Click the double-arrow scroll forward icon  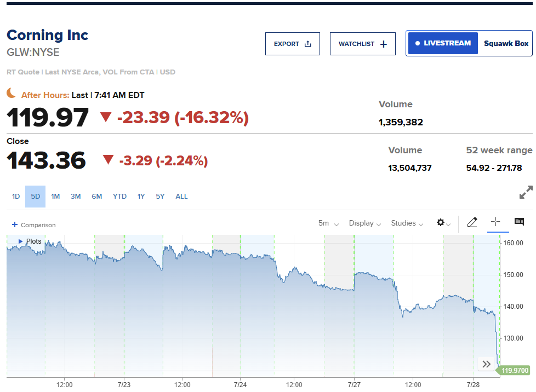point(487,364)
